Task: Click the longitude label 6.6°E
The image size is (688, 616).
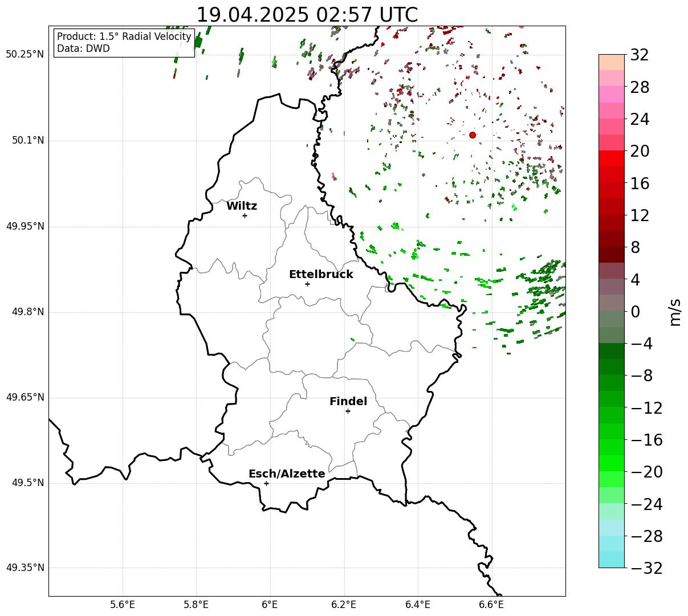Action: pyautogui.click(x=491, y=604)
